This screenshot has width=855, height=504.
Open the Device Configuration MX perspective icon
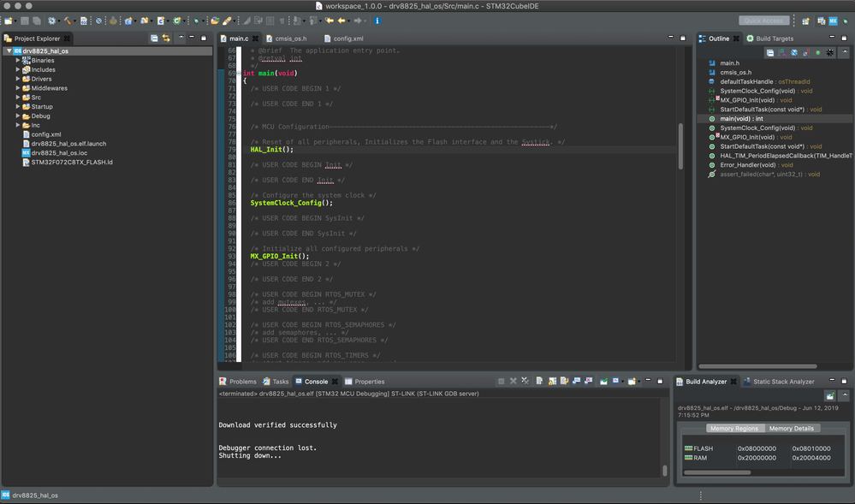pyautogui.click(x=833, y=21)
